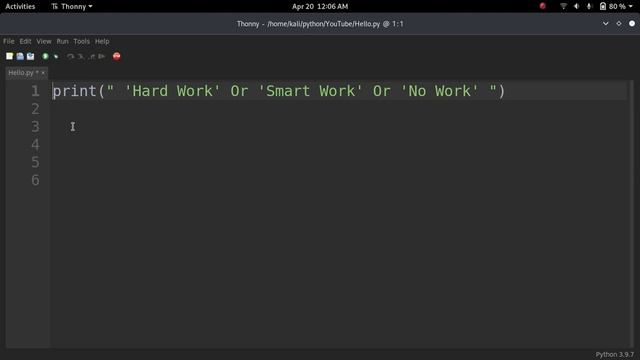This screenshot has height=360, width=640.
Task: Click the word 'Hard Work' in the code
Action: click(x=173, y=91)
